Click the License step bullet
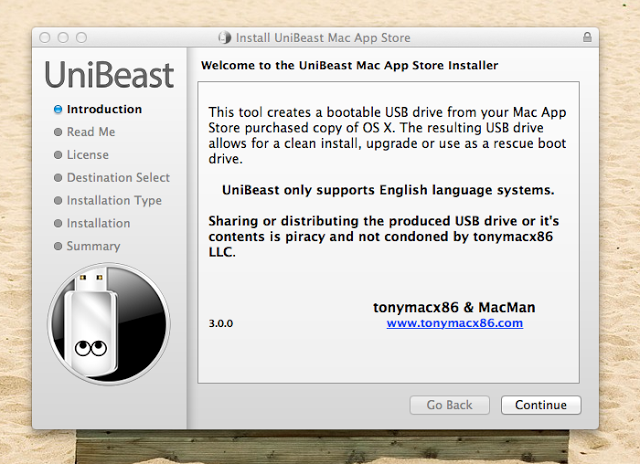The height and width of the screenshot is (464, 640). tap(59, 155)
